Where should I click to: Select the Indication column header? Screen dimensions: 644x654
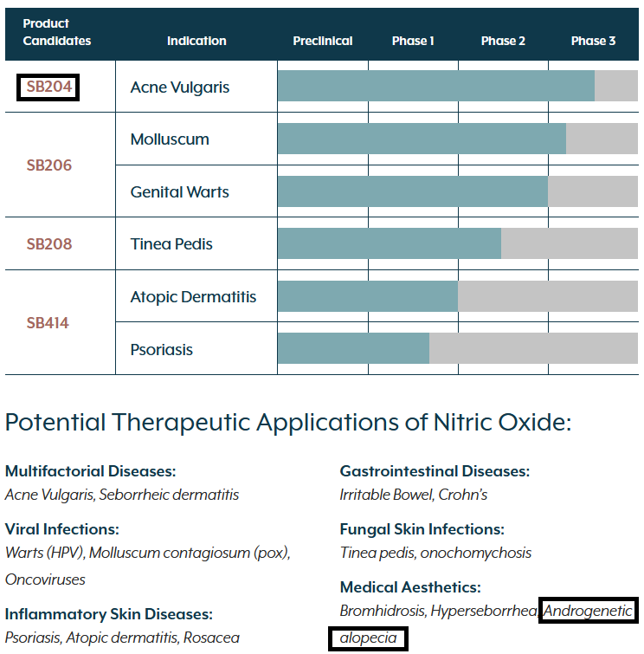click(x=196, y=41)
